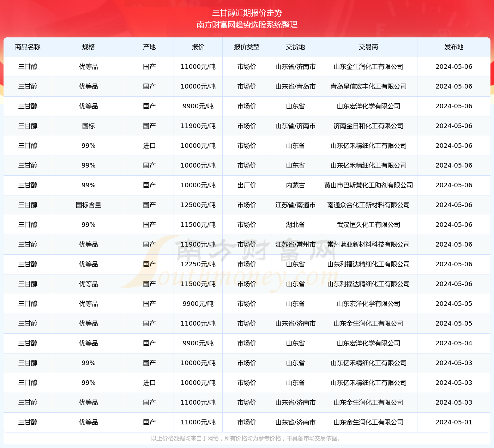Click the title 三甘醇近期报价走势
This screenshot has width=494, height=448.
pyautogui.click(x=247, y=13)
